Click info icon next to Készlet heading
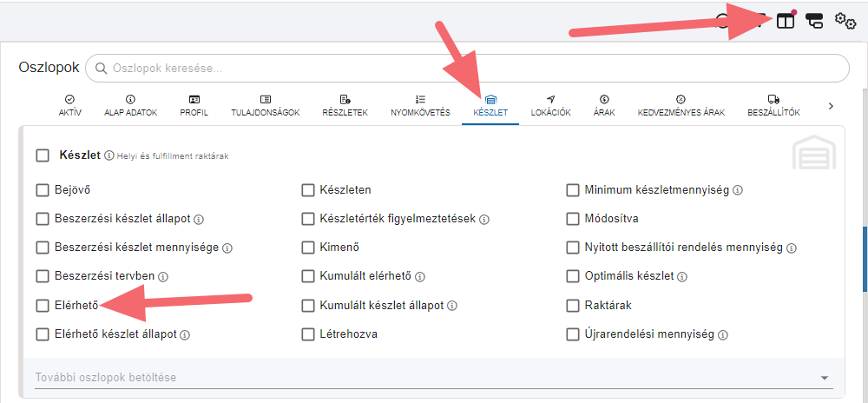This screenshot has height=403, width=868. pyautogui.click(x=109, y=156)
